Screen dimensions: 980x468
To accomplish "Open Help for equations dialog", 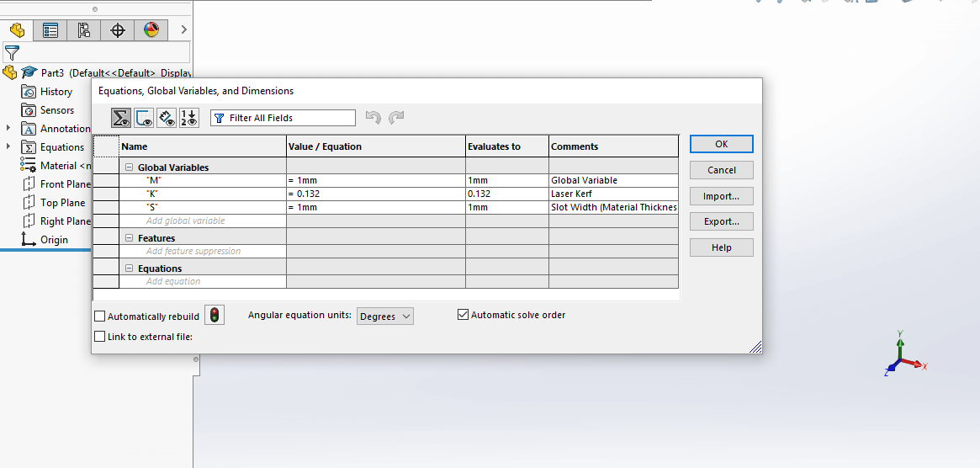I will tap(721, 247).
